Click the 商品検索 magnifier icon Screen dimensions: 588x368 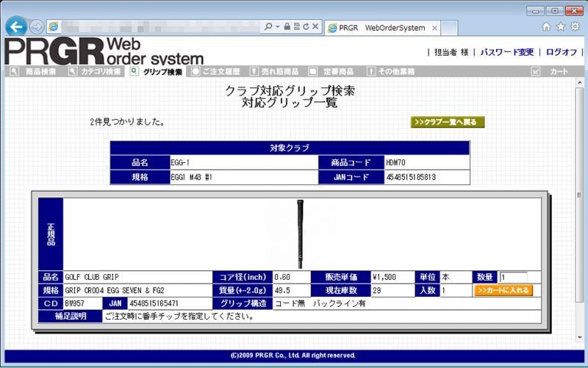pos(14,71)
